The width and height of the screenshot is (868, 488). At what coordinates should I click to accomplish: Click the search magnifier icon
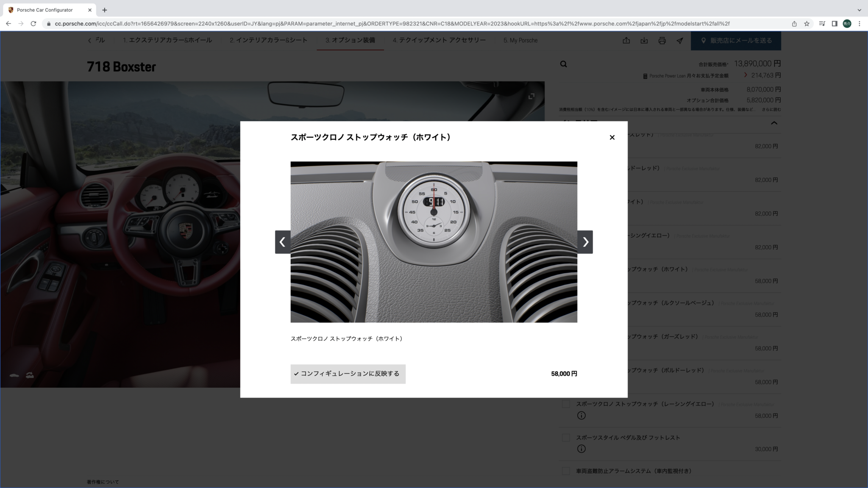click(563, 64)
